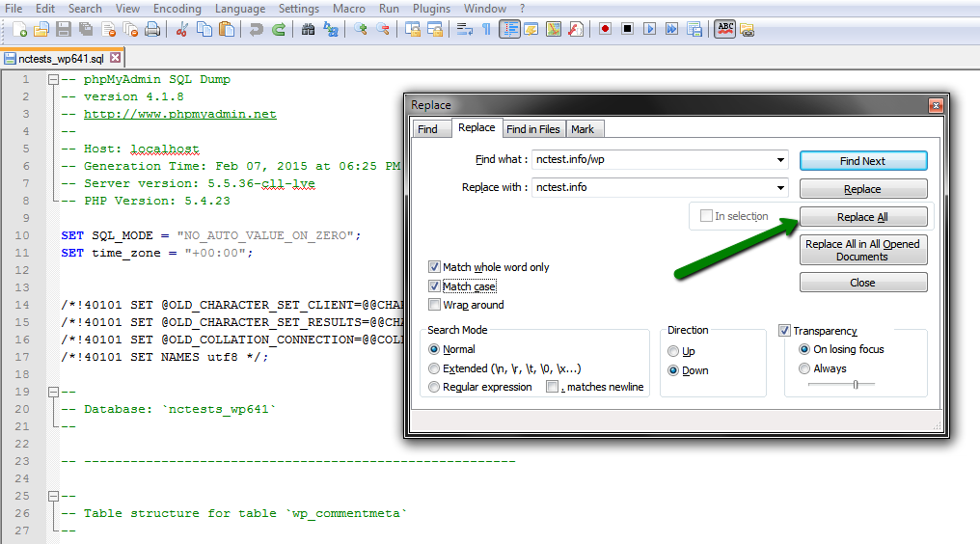Collapse the comment block at line 1
This screenshot has width=980, height=544.
(53, 80)
